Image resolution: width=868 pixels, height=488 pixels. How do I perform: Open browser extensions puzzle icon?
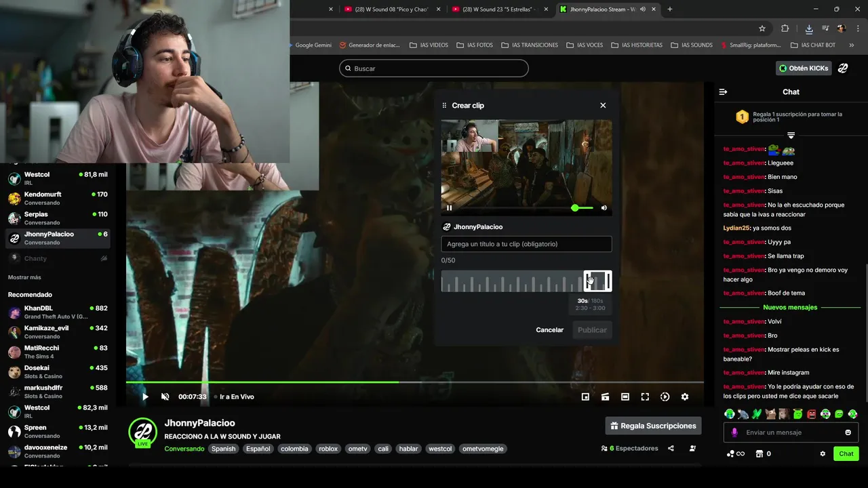(785, 28)
